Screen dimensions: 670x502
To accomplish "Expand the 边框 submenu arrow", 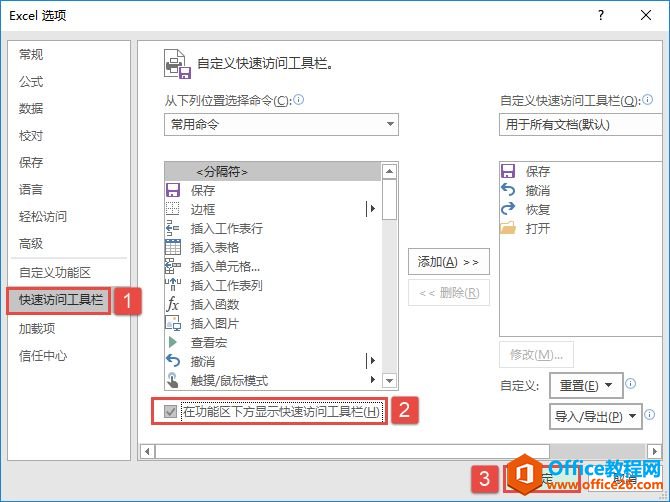I will pos(371,209).
